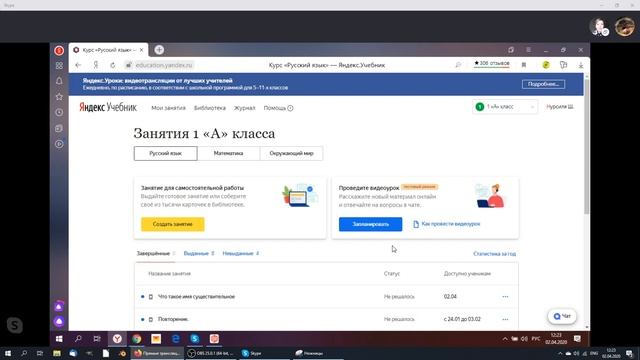The width and height of the screenshot is (640, 360).
Task: Open the 'Чат' support chat button
Action: point(562,316)
